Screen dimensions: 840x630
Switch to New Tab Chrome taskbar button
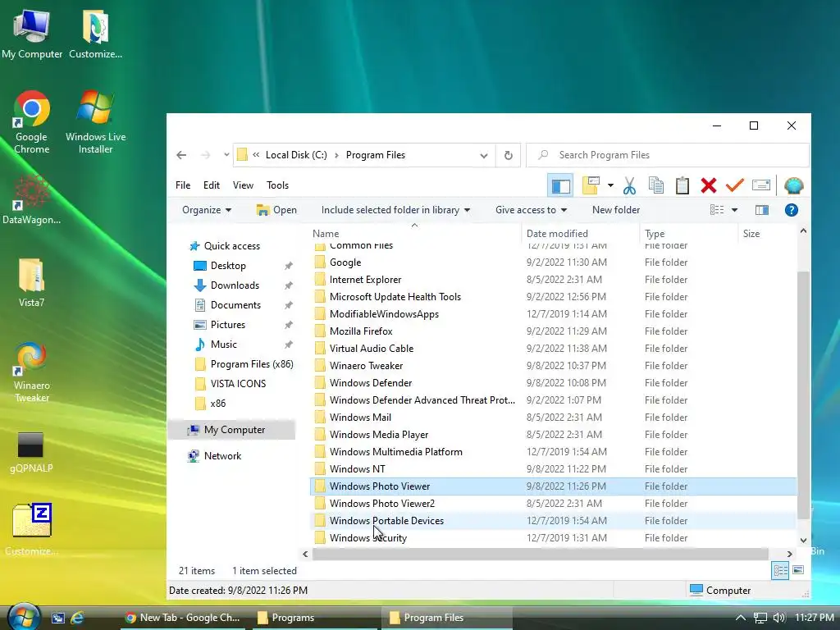coord(182,618)
